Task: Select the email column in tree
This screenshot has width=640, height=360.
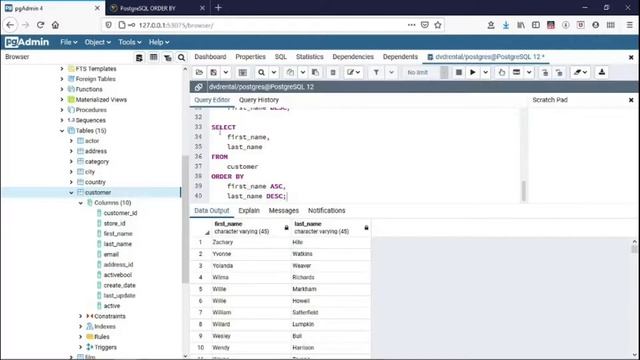Action: 111,254
